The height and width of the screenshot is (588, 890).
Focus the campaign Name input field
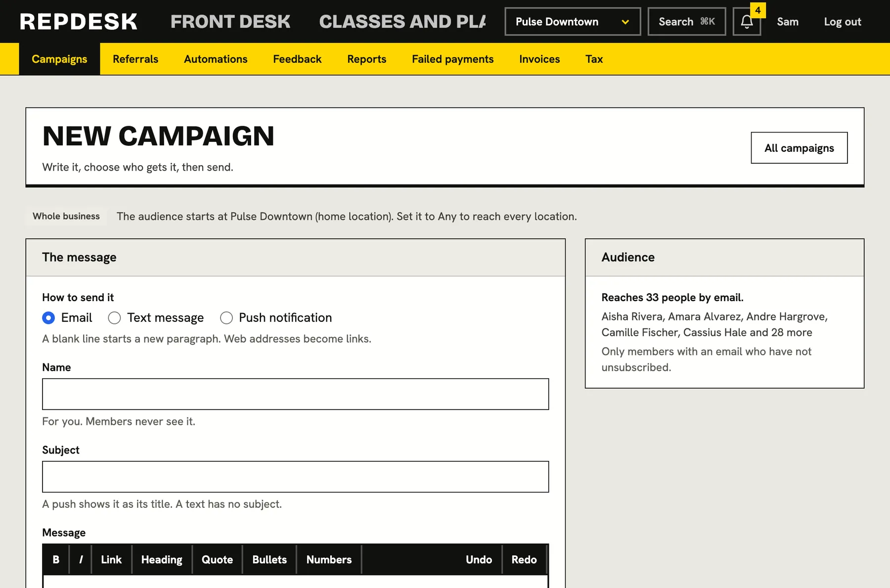pyautogui.click(x=295, y=394)
